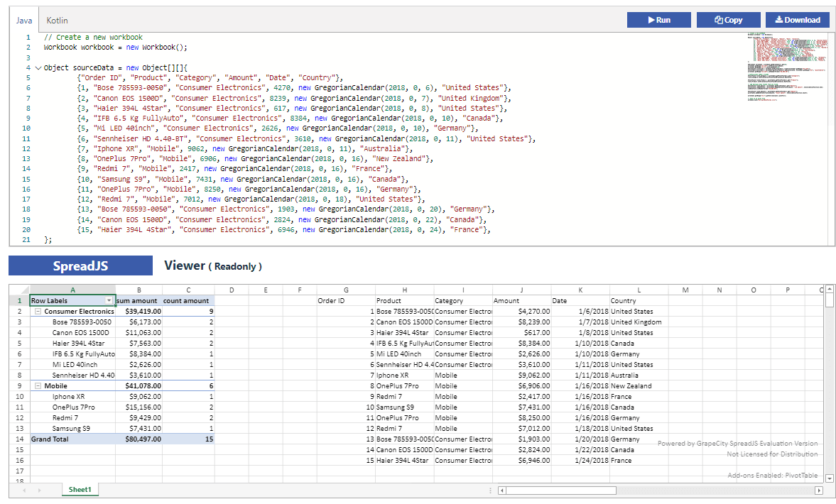Click the sheet tab previous arrow
The width and height of the screenshot is (836, 504).
[x=24, y=490]
